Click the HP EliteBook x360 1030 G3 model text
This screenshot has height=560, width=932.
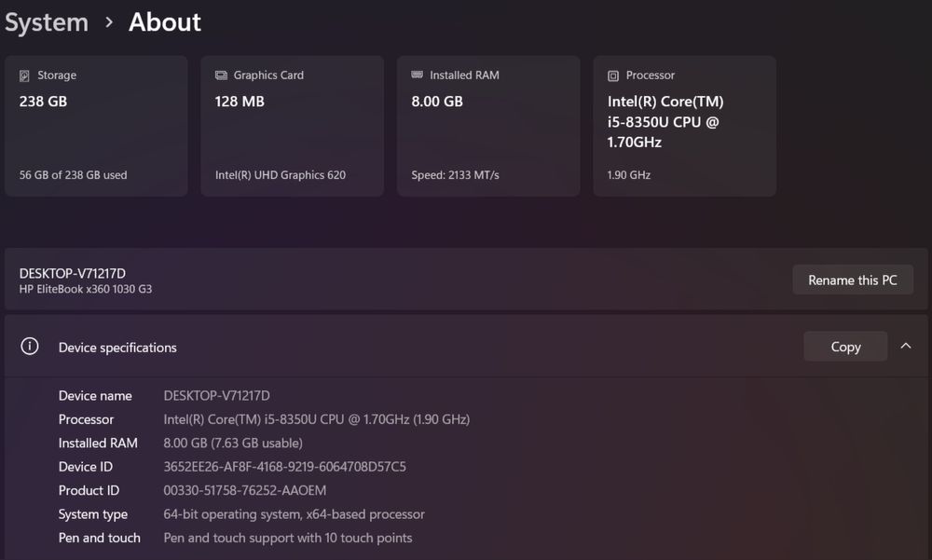(x=86, y=289)
